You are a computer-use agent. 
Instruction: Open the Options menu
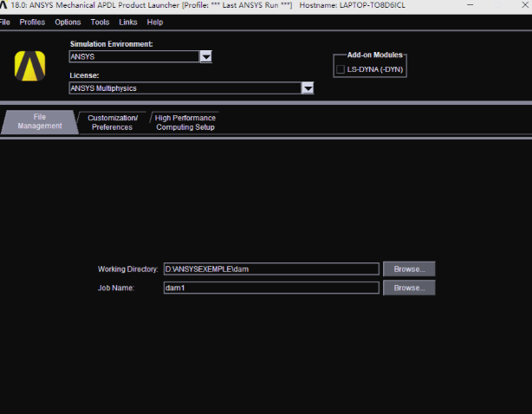coord(68,22)
